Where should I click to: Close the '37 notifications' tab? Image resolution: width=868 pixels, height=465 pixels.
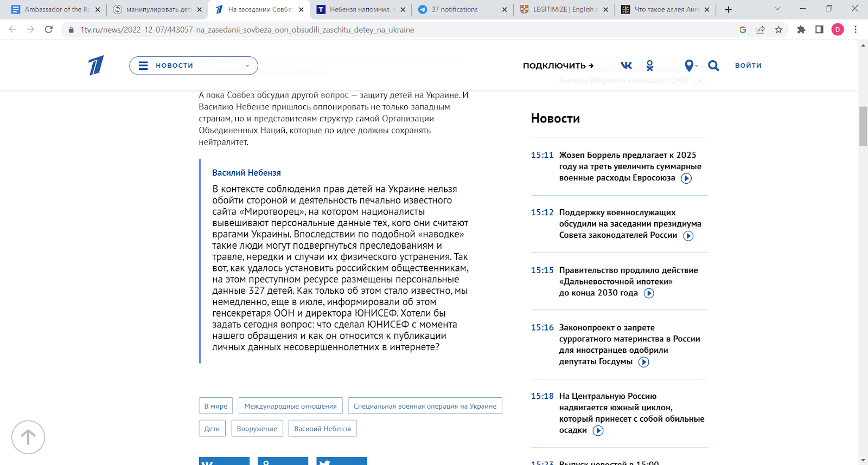(x=505, y=10)
